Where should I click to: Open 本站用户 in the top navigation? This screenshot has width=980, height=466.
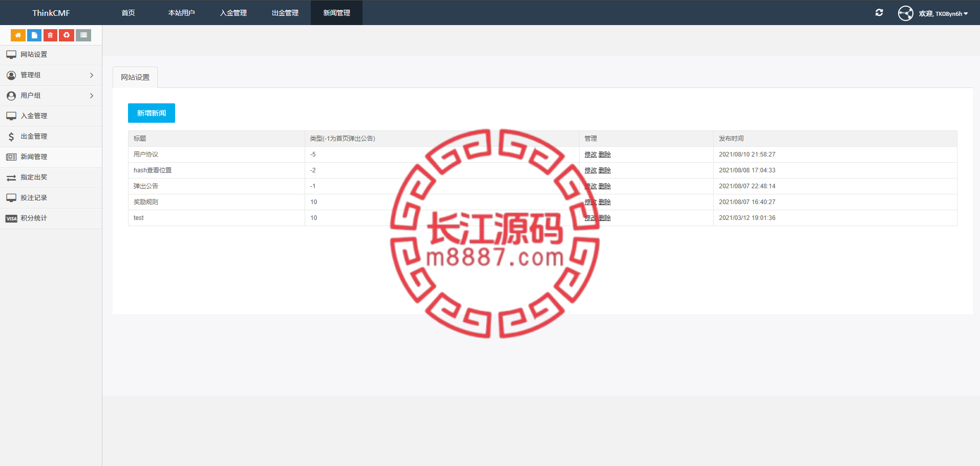pyautogui.click(x=182, y=13)
